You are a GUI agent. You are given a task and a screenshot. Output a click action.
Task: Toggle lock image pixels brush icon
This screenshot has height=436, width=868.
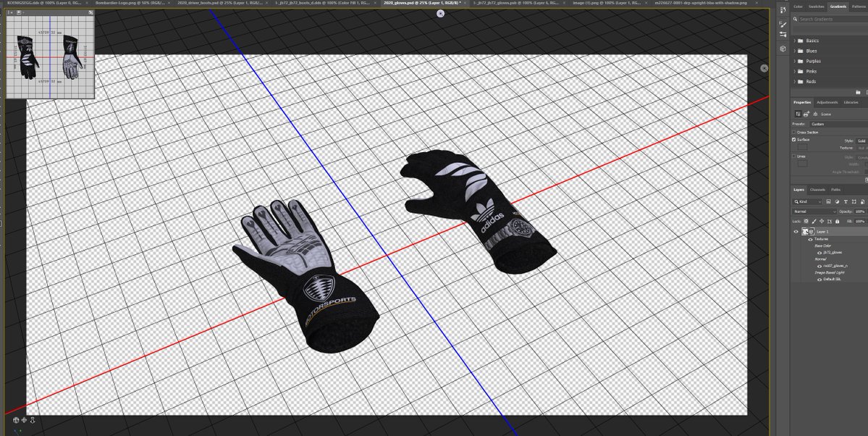(x=814, y=221)
